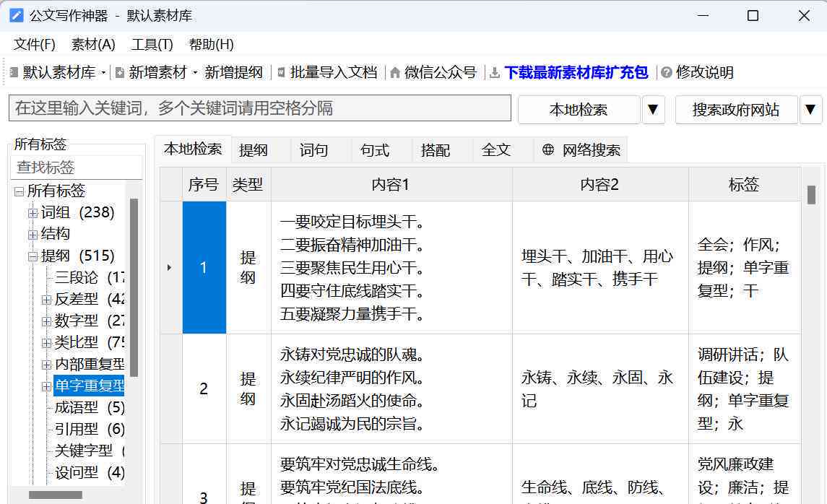Collapse the 所有标签 root tree node
This screenshot has width=827, height=504.
click(19, 191)
